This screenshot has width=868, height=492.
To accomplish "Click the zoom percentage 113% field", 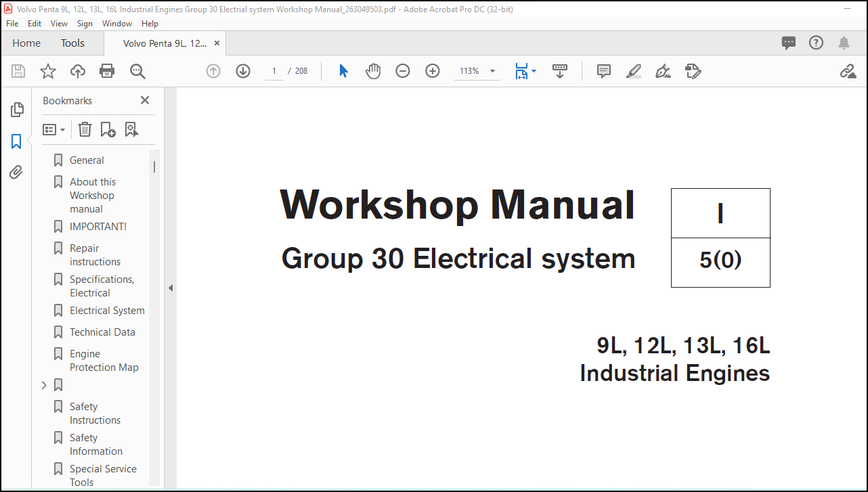I will (x=470, y=71).
